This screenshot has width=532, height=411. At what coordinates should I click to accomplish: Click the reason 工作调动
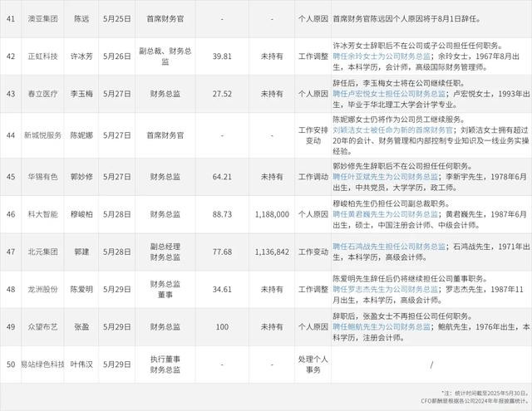313,177
